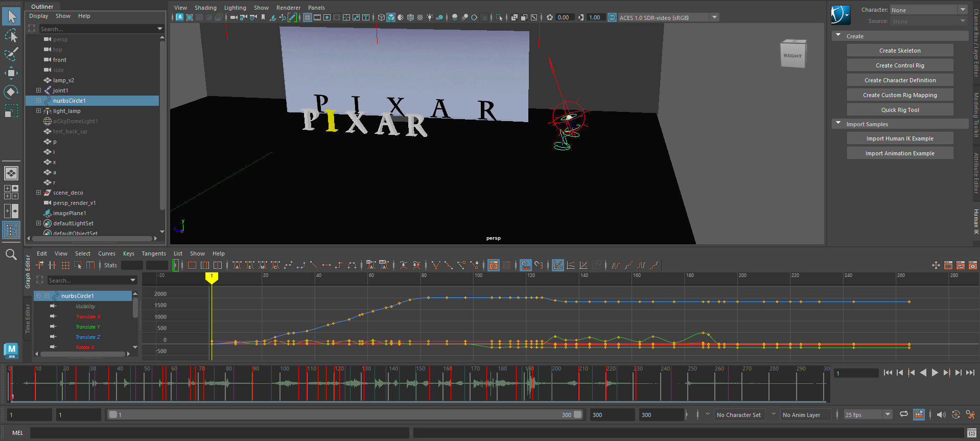Expand defaultLightSet in the Outliner
Viewport: 980px width, 441px height.
(x=38, y=223)
